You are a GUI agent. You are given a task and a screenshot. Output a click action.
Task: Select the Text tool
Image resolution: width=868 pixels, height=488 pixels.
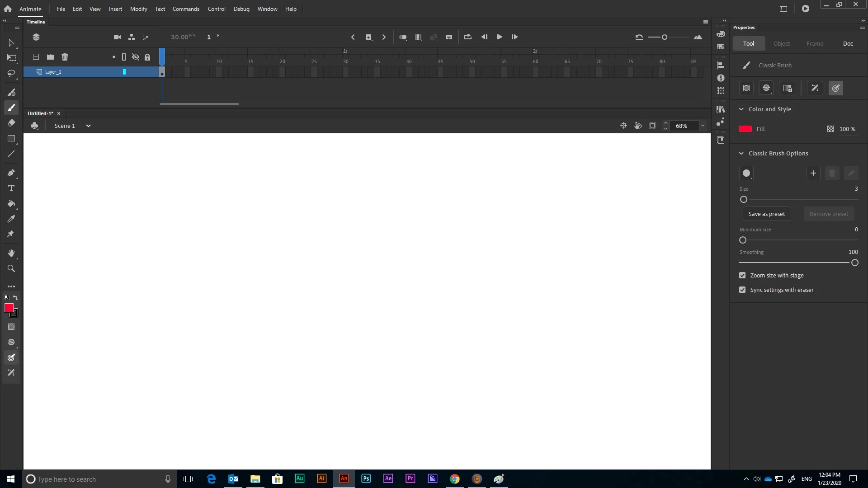[11, 188]
